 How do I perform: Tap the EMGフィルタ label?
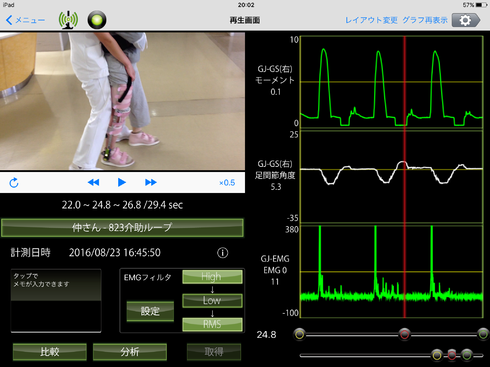(x=147, y=277)
